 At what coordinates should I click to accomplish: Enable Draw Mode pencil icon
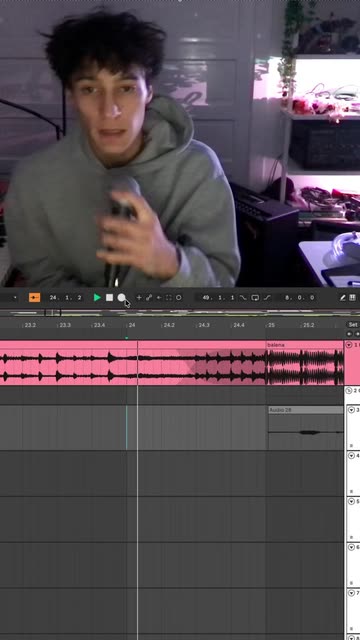click(x=343, y=298)
